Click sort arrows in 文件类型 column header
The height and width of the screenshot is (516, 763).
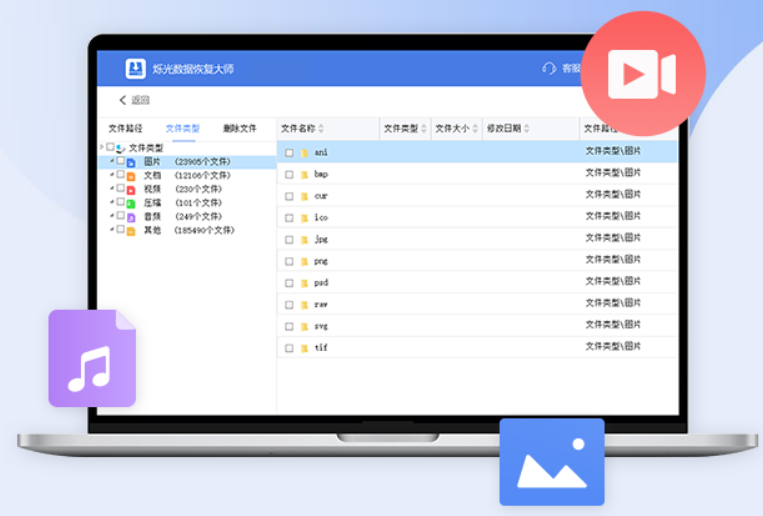coord(424,129)
